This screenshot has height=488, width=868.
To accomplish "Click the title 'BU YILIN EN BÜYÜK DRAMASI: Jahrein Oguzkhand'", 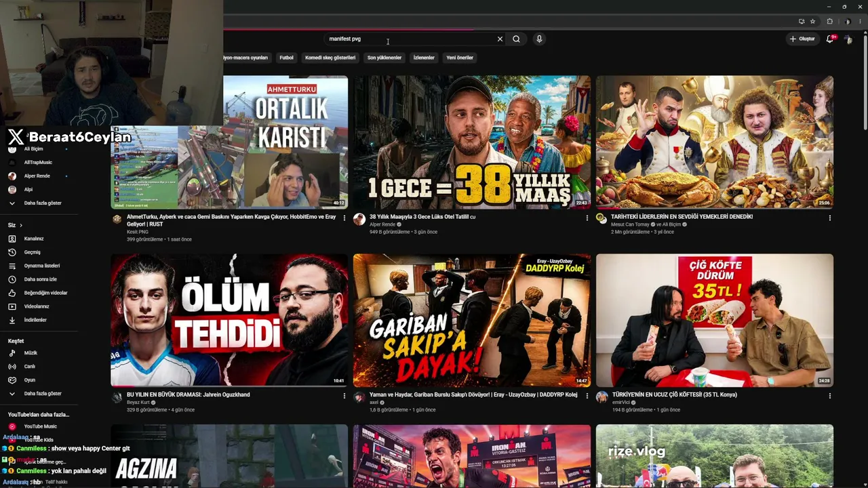I will [x=189, y=394].
